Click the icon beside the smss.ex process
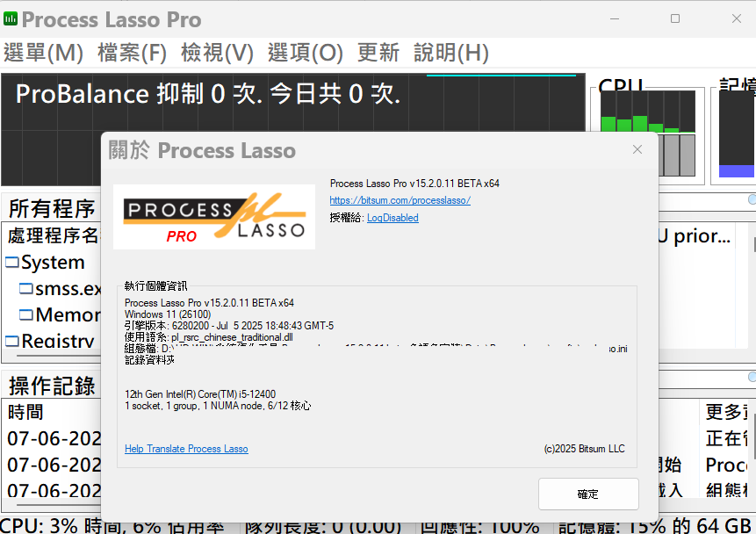756x534 pixels. click(x=26, y=288)
